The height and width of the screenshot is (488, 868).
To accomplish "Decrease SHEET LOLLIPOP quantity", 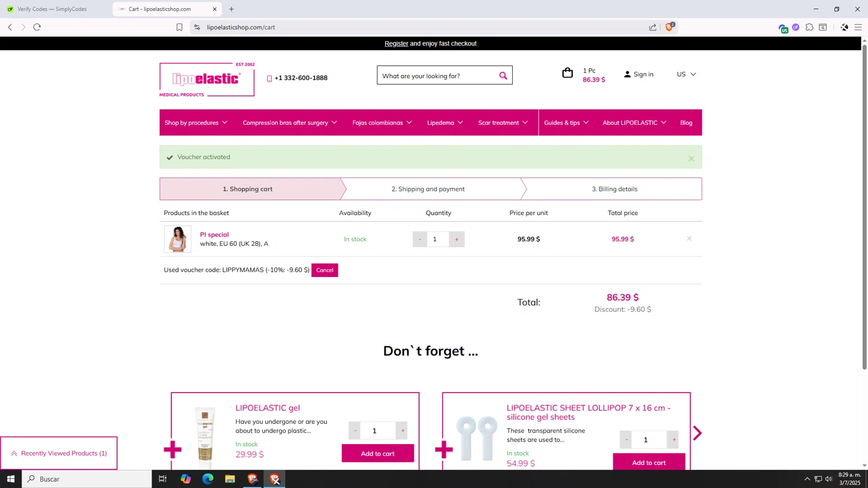I will (626, 440).
